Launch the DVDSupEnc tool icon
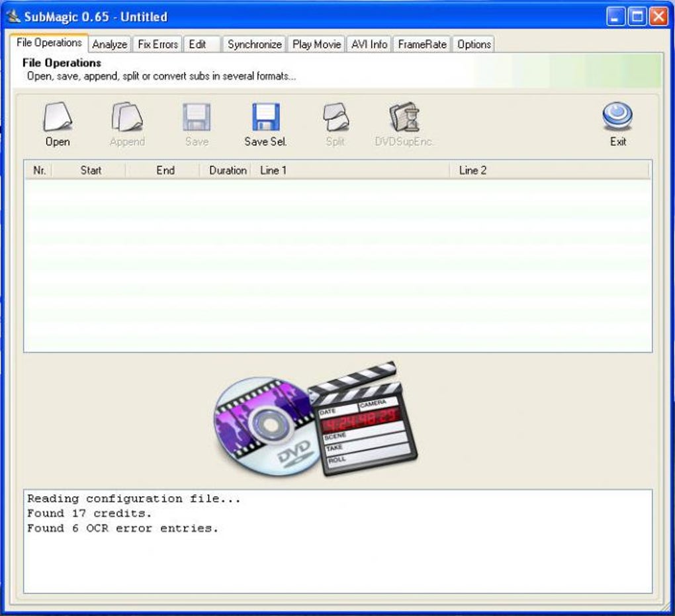The width and height of the screenshot is (675, 616). pos(404,116)
